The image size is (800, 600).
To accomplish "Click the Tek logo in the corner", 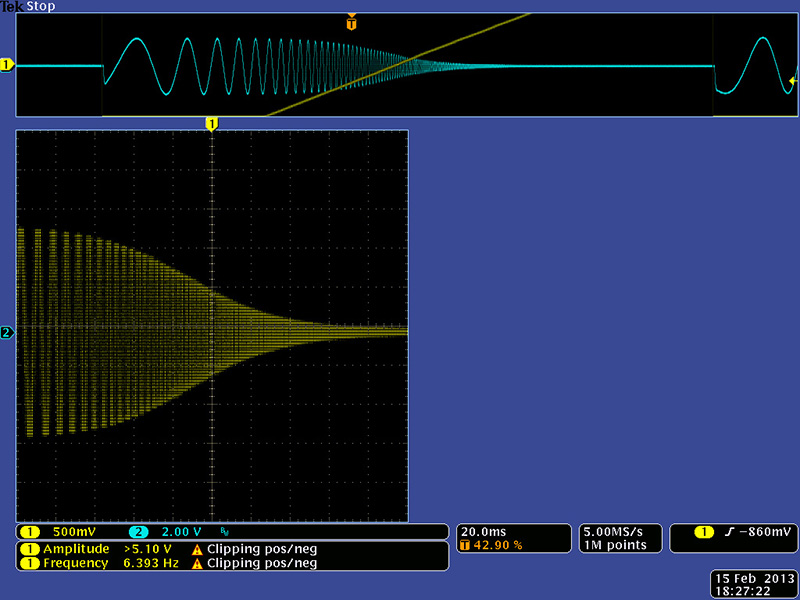I will [11, 6].
